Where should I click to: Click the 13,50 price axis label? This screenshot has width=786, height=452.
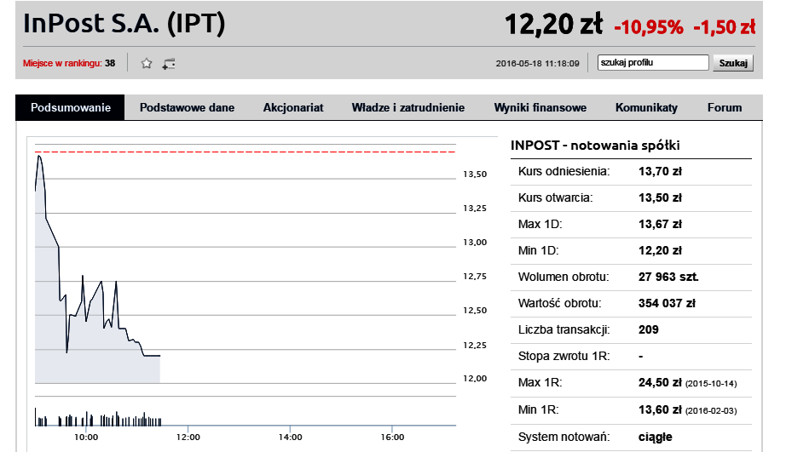click(475, 174)
